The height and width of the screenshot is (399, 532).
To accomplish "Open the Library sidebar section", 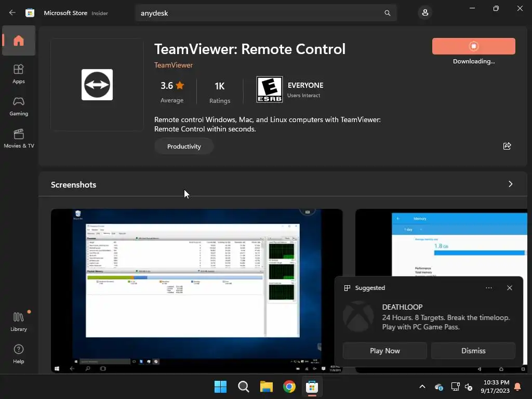I will click(x=19, y=322).
